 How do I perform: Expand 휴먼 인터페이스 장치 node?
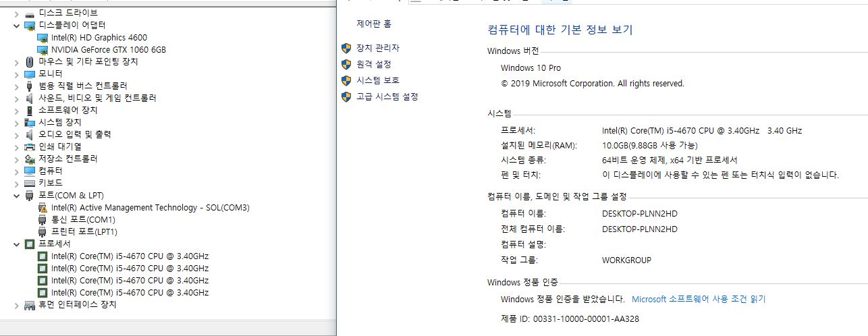pyautogui.click(x=16, y=304)
